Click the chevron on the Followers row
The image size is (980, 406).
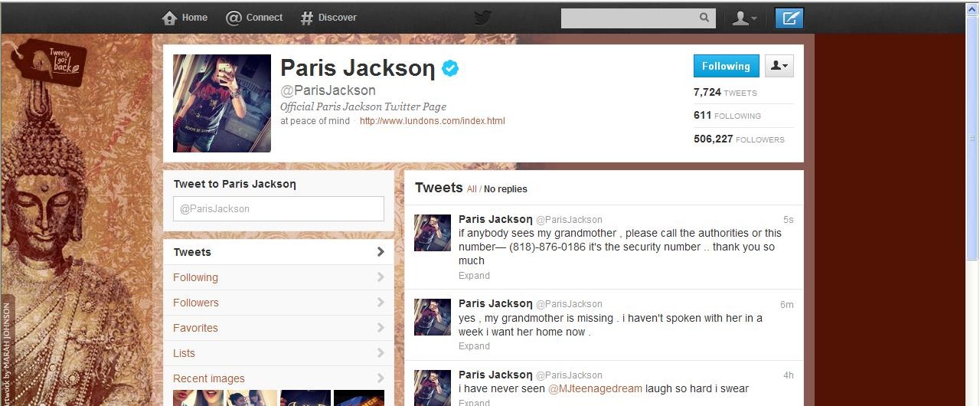381,303
